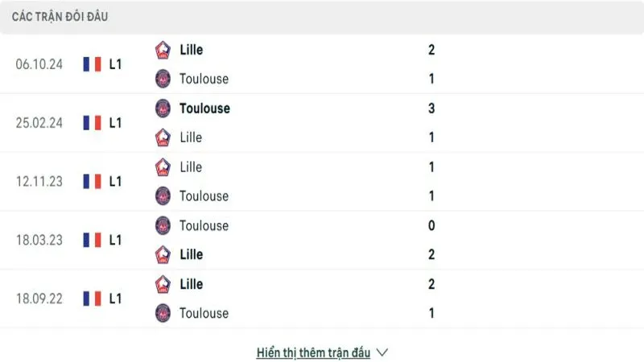The width and height of the screenshot is (644, 362).
Task: Click Lille score 2 in 18.03.23 match
Action: click(431, 254)
